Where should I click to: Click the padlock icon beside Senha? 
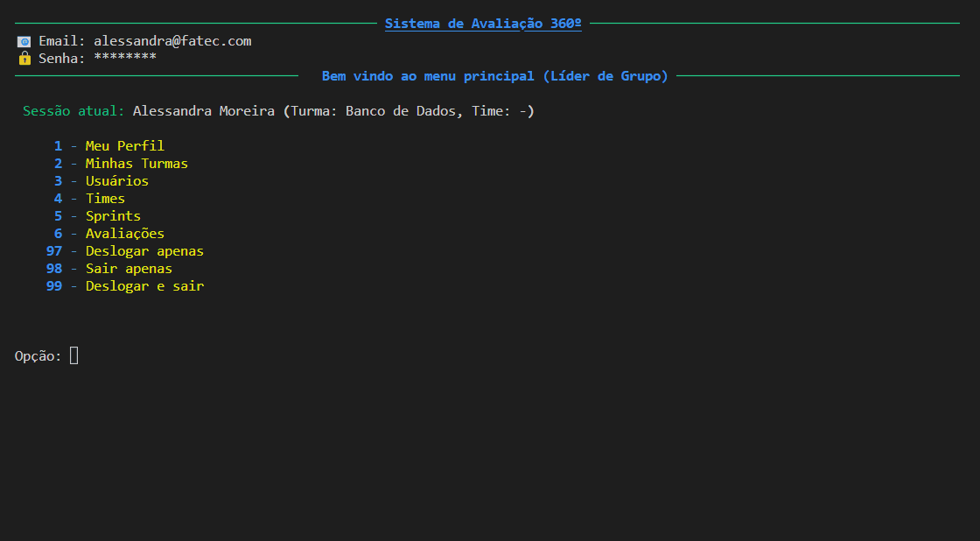pyautogui.click(x=24, y=59)
